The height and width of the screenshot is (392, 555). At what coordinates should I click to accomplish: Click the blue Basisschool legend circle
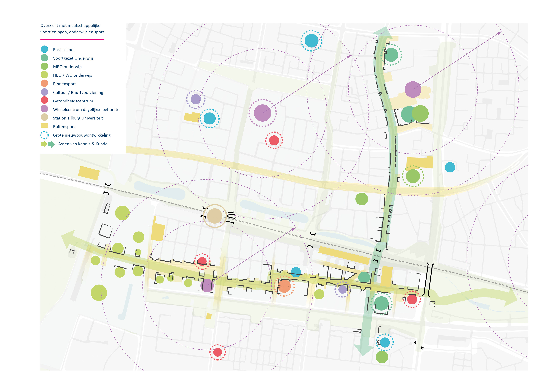point(44,49)
